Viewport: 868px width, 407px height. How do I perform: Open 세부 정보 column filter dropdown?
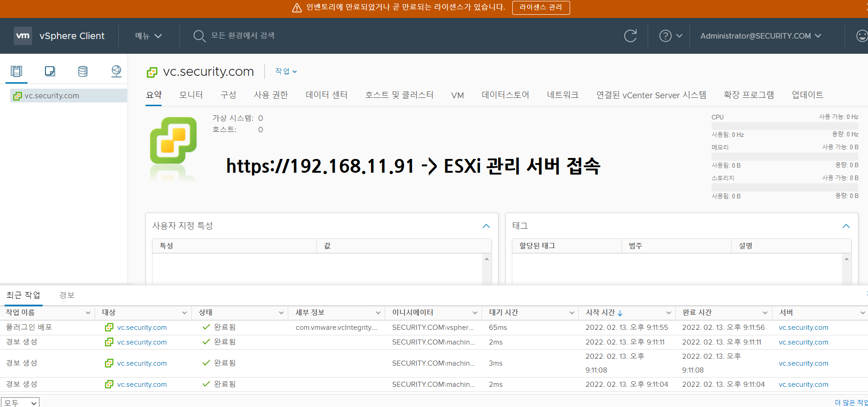point(378,313)
